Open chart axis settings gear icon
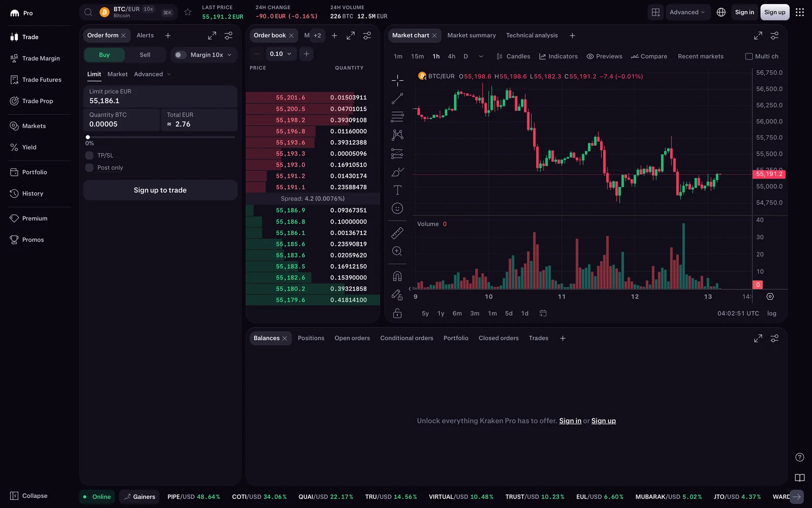Screen dimensions: 812x508 pos(770,297)
